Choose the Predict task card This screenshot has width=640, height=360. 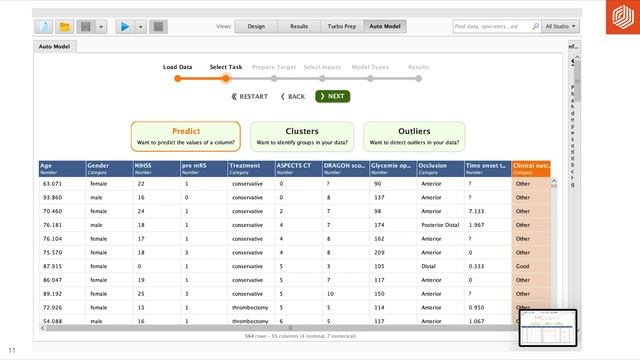click(x=186, y=136)
